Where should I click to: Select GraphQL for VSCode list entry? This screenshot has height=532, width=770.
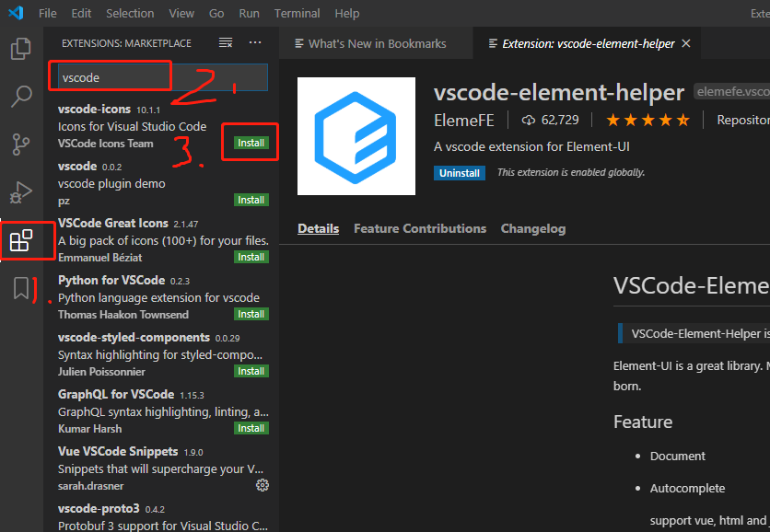tap(161, 411)
